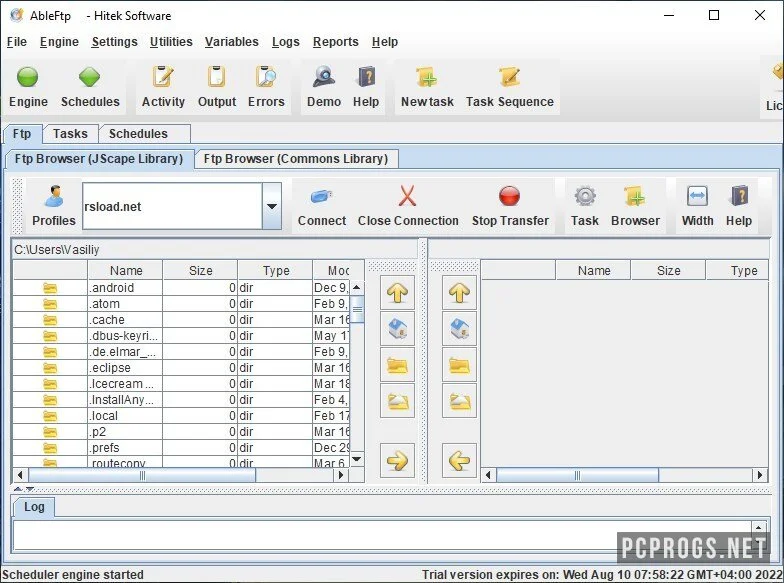Viewport: 784px width, 583px height.
Task: Select the .cache folder row
Action: [x=181, y=320]
